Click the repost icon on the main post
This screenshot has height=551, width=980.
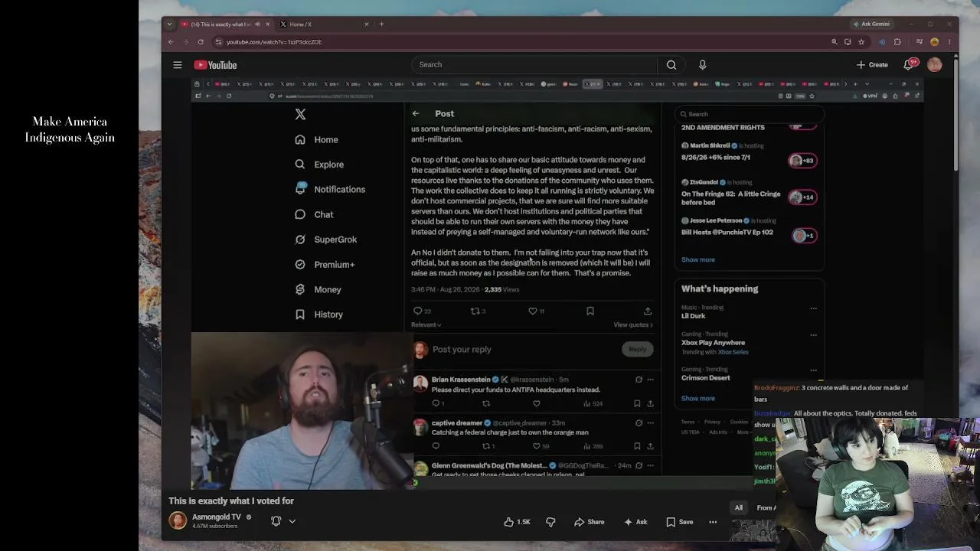(475, 311)
